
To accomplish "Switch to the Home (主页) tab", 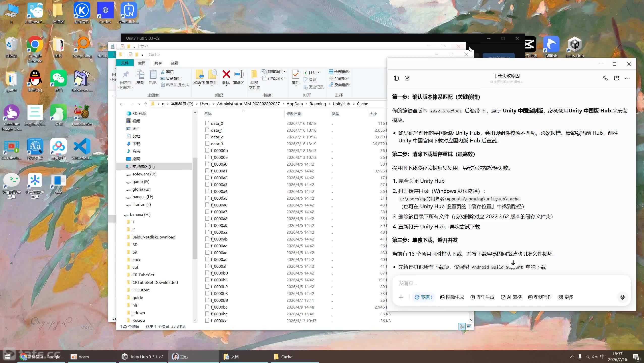I will coord(142,63).
